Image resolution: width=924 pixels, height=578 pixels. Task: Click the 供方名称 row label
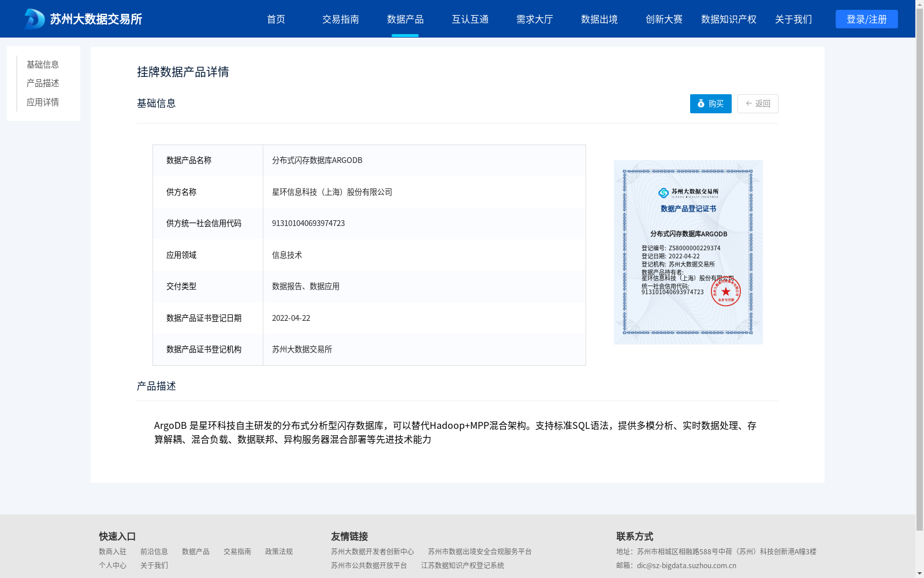pyautogui.click(x=181, y=192)
